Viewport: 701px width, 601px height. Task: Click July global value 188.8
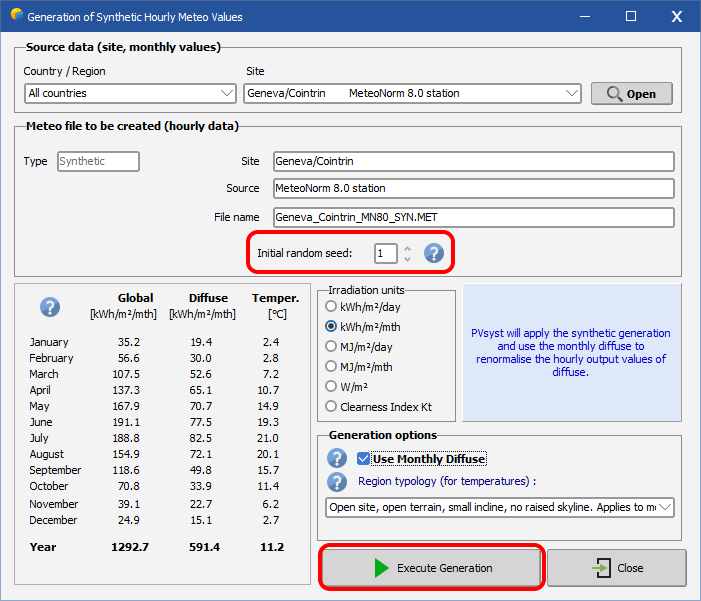126,438
